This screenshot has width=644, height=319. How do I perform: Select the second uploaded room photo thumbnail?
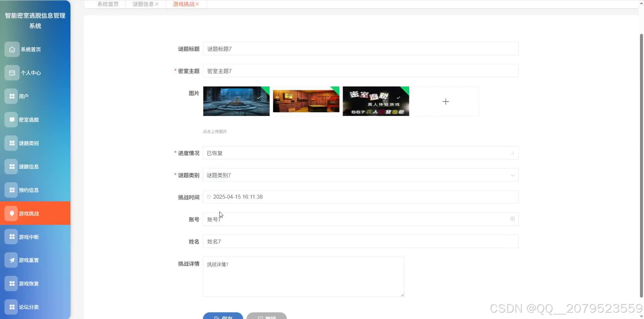tap(306, 101)
